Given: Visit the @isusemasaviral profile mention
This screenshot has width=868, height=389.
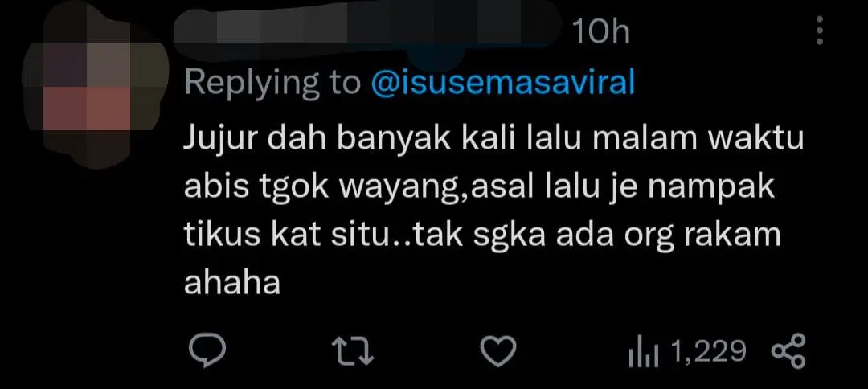Looking at the screenshot, I should tap(504, 83).
